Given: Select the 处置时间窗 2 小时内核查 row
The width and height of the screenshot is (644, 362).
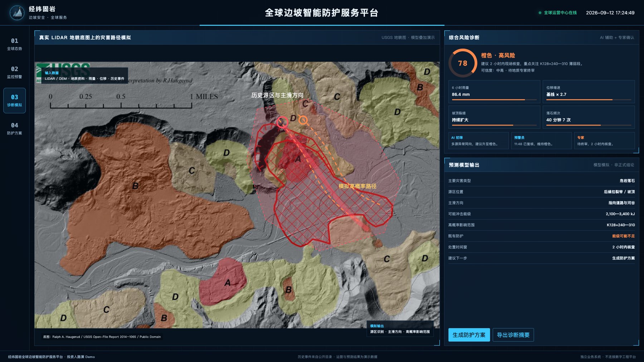Looking at the screenshot, I should tap(541, 247).
